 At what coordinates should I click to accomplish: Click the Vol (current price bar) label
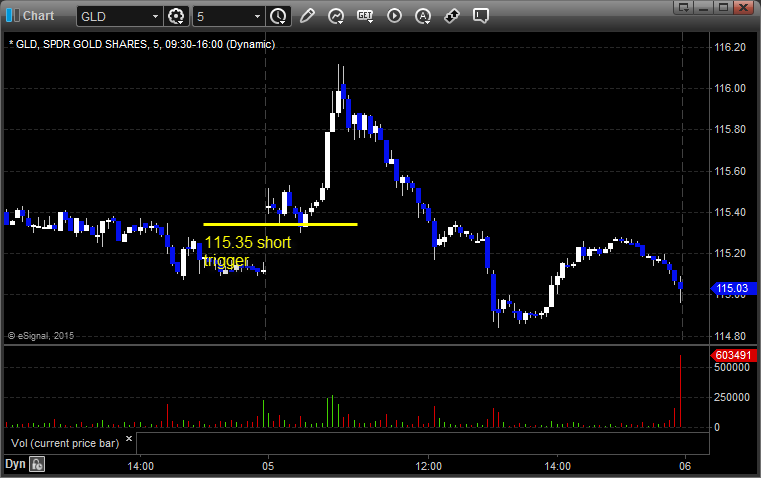click(65, 443)
